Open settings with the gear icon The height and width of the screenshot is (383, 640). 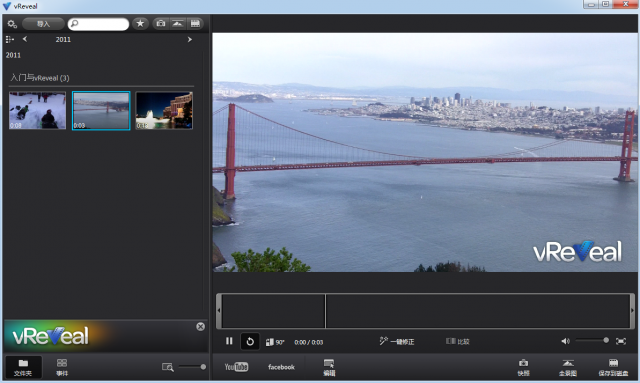[12, 24]
